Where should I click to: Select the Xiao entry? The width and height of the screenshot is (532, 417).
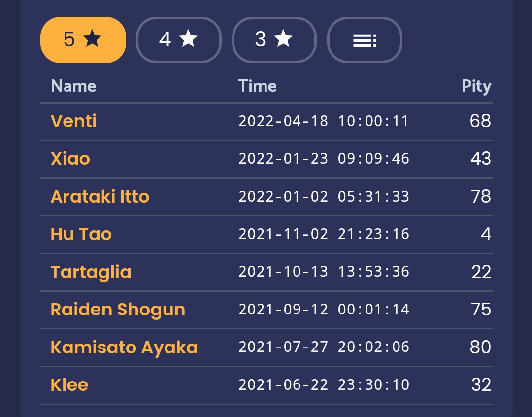[70, 159]
